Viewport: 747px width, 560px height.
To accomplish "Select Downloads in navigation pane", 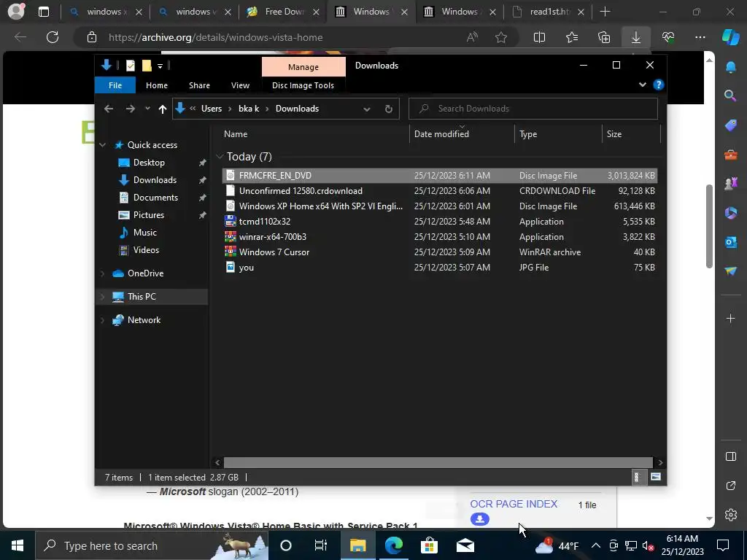I will (x=155, y=180).
